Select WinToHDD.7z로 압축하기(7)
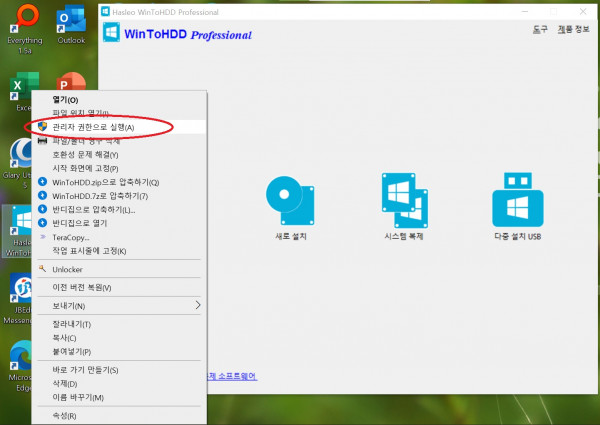This screenshot has height=425, width=600. (x=120, y=196)
